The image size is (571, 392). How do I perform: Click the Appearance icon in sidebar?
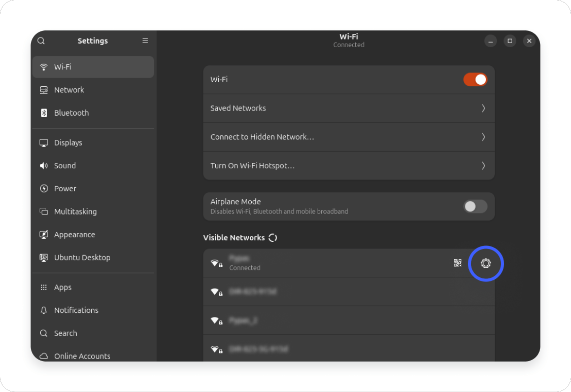click(44, 234)
